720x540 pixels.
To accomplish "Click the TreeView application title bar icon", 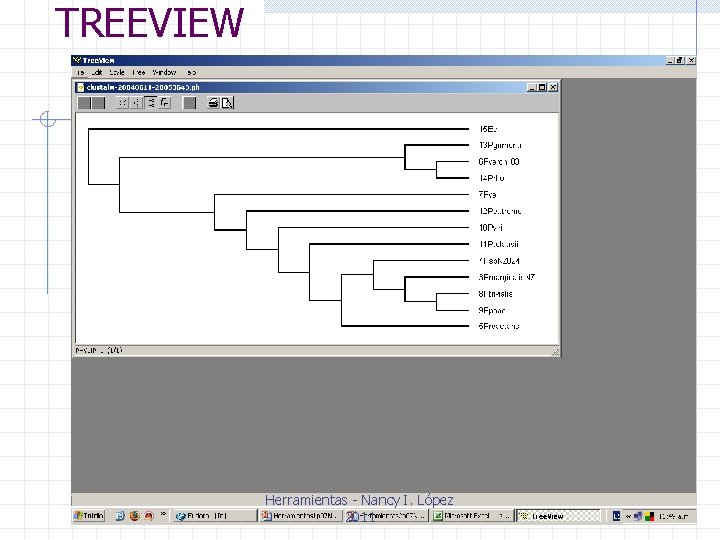I will 77,60.
